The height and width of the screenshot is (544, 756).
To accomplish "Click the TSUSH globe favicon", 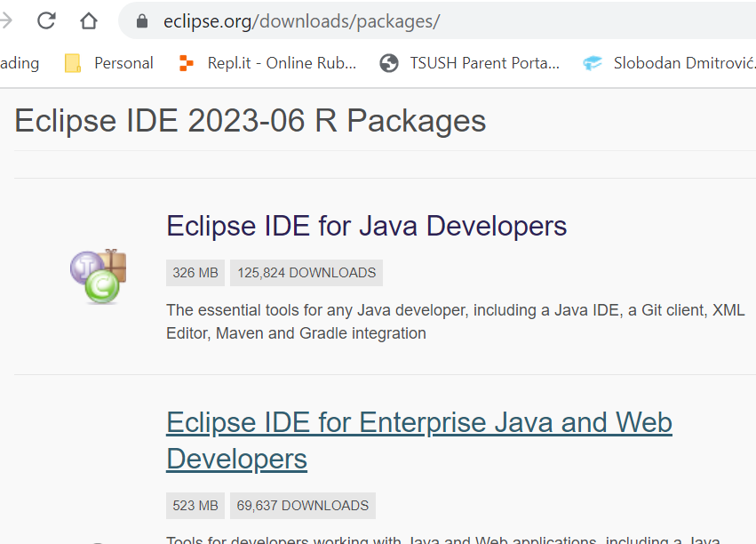I will (389, 63).
